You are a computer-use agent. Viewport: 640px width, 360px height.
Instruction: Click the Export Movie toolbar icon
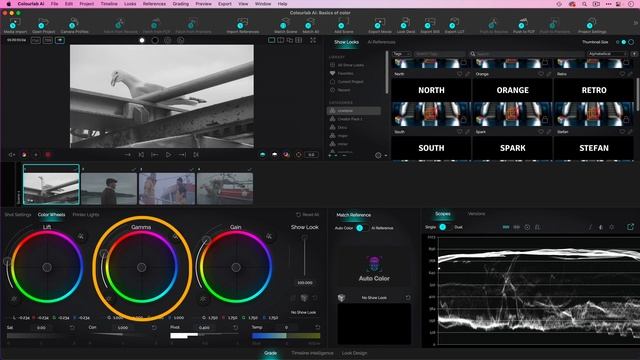(x=380, y=23)
